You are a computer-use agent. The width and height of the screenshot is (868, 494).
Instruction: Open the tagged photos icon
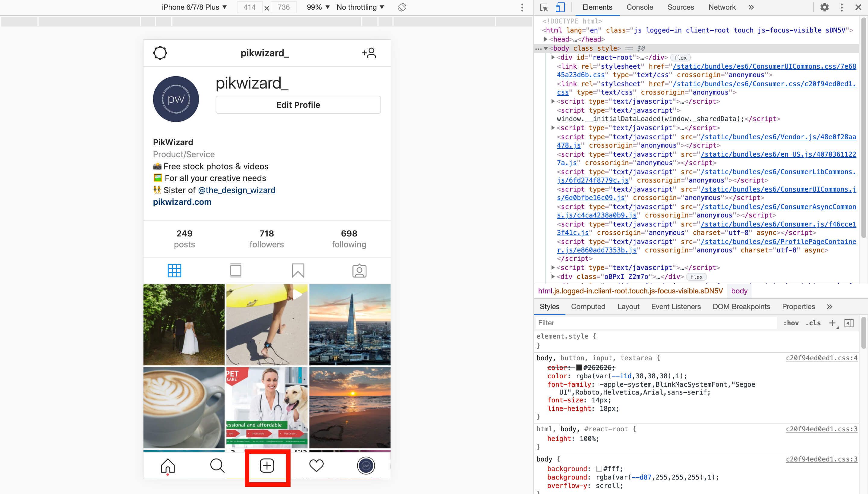[x=359, y=270]
